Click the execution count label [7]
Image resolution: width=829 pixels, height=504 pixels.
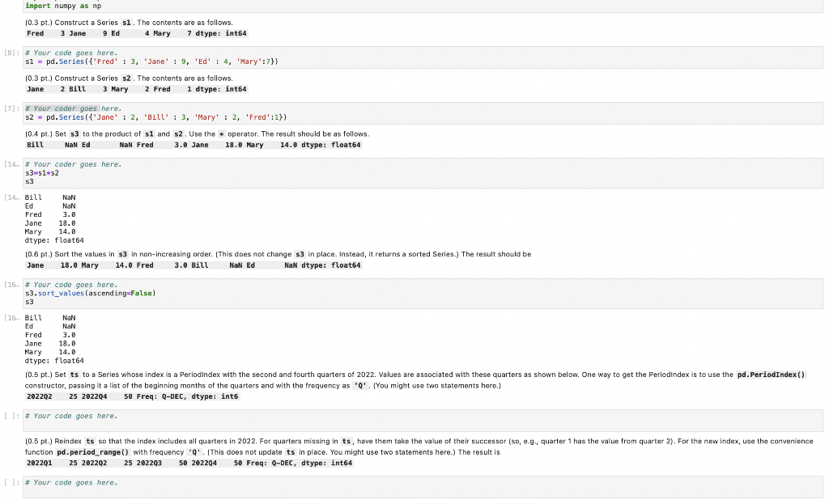coord(7,108)
